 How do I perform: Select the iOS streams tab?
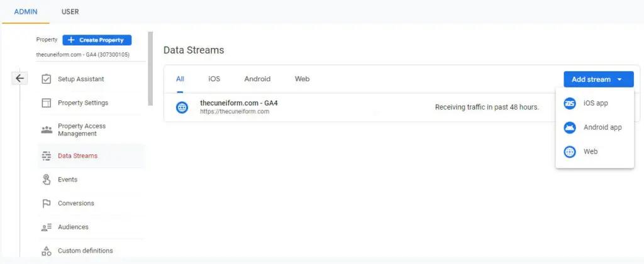(214, 79)
